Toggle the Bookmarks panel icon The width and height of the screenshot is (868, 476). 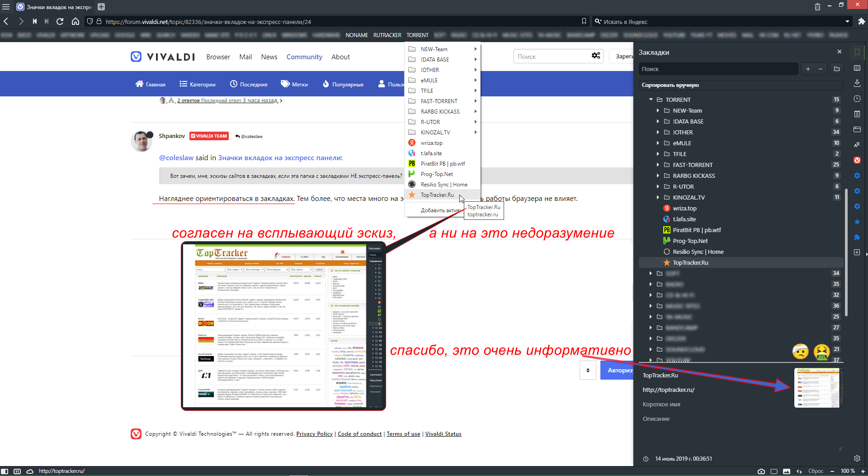(857, 52)
